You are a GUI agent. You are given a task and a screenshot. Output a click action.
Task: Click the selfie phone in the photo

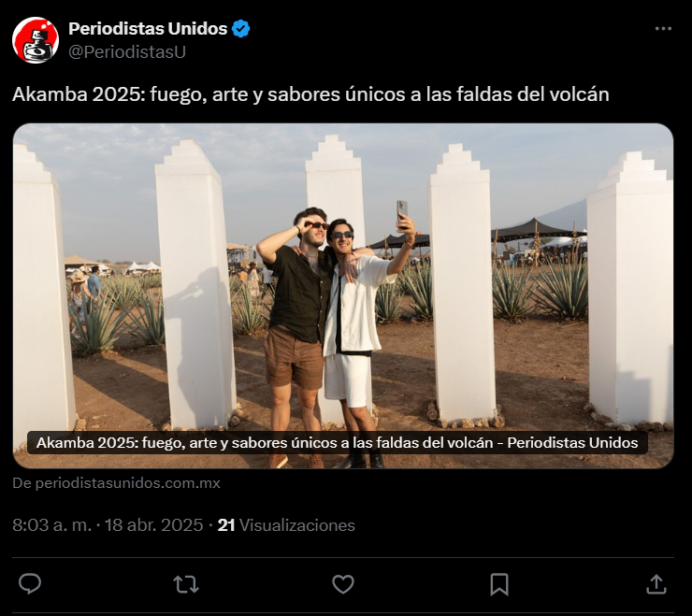pos(402,214)
